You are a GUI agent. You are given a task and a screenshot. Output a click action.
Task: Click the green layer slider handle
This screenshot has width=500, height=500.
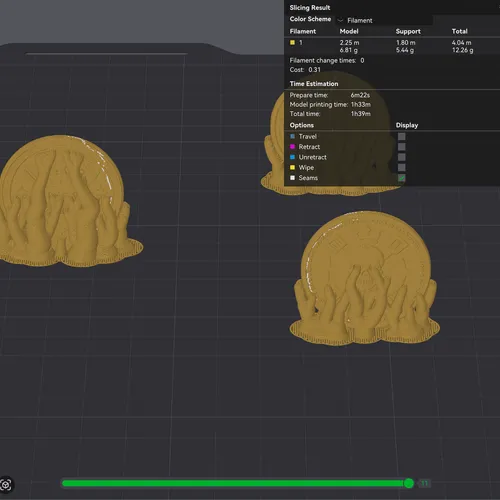[409, 483]
